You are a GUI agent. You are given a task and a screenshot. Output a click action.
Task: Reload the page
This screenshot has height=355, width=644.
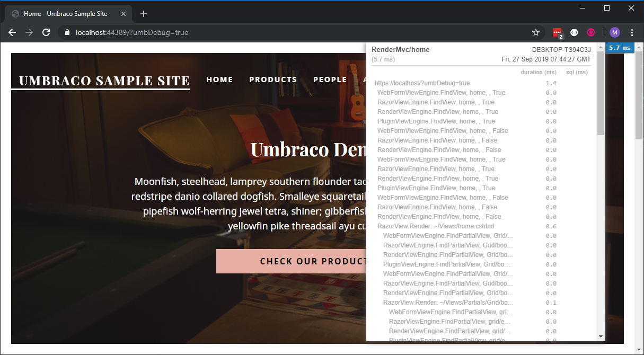coord(46,32)
